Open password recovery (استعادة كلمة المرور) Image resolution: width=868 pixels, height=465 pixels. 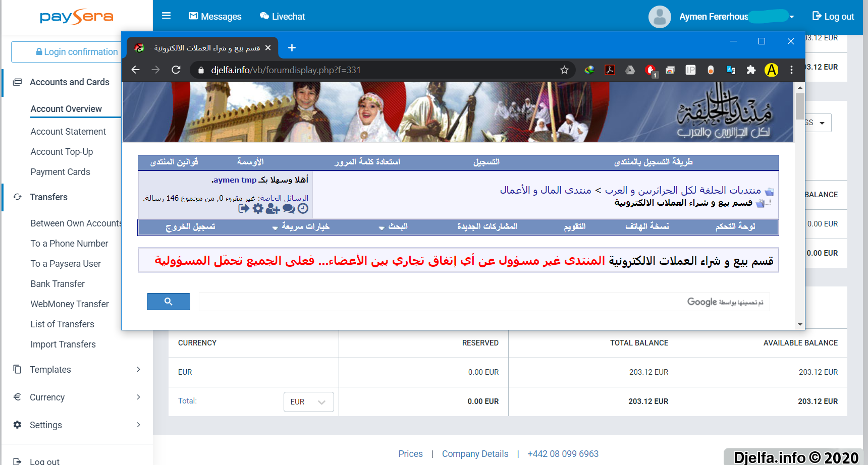(367, 162)
